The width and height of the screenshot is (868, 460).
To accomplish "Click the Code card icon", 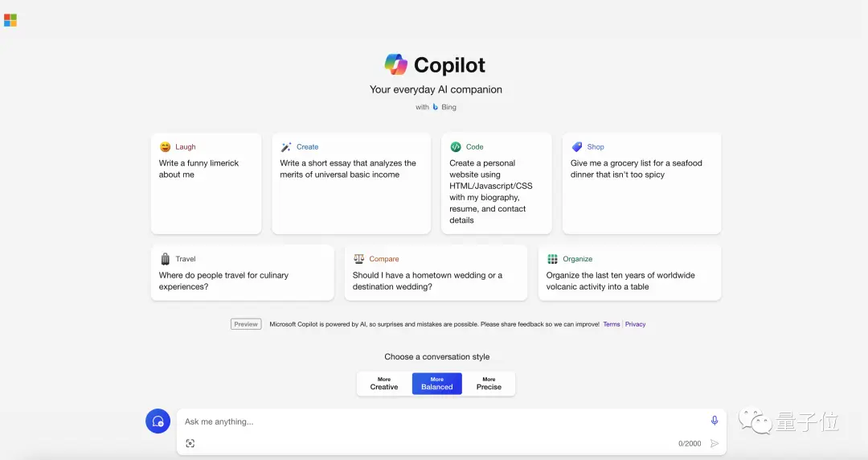I will (x=456, y=147).
